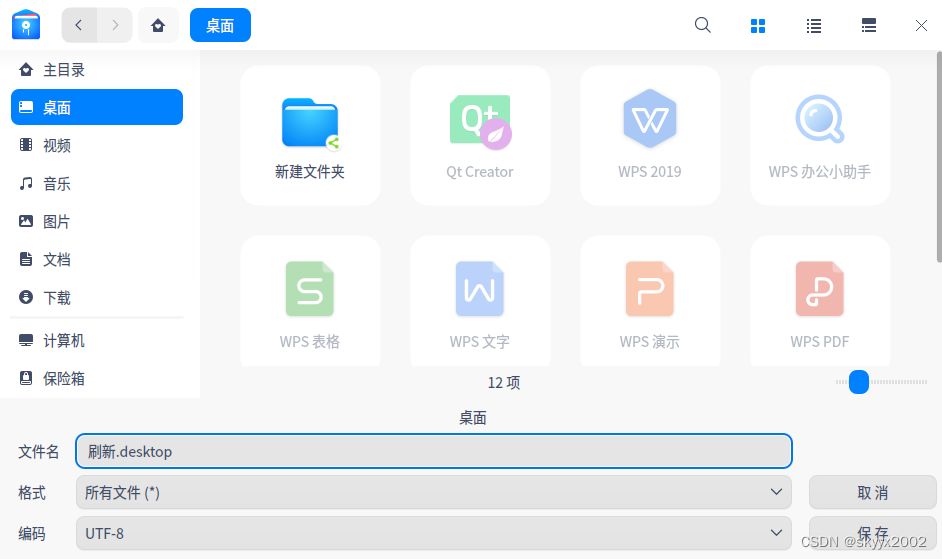Close the save dialog

921,25
